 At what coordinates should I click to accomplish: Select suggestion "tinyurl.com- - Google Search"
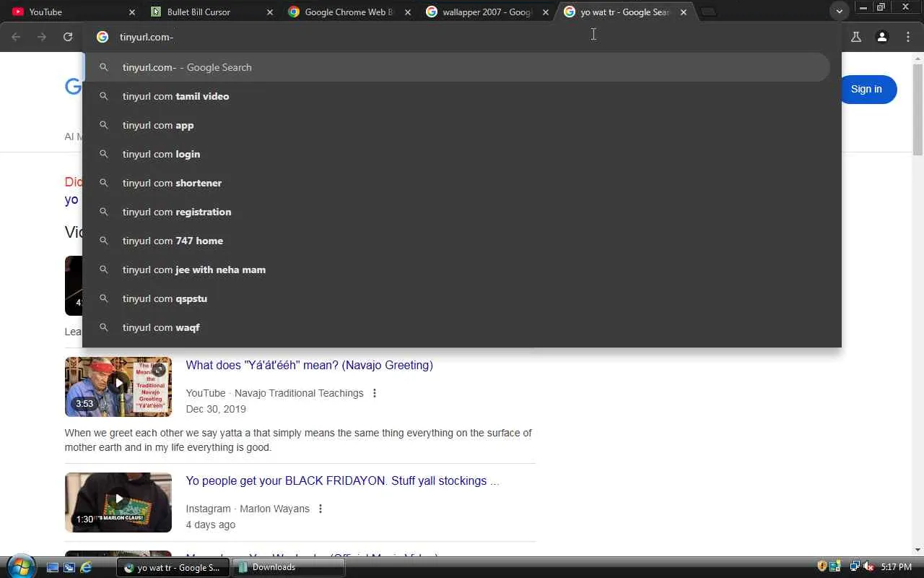tap(458, 67)
